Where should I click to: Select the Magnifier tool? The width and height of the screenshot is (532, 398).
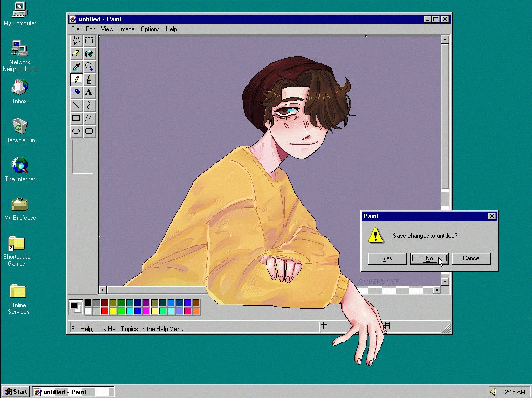[89, 66]
